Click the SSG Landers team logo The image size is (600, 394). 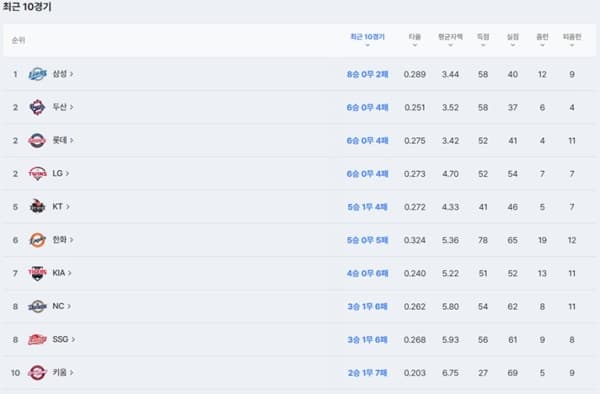point(38,339)
